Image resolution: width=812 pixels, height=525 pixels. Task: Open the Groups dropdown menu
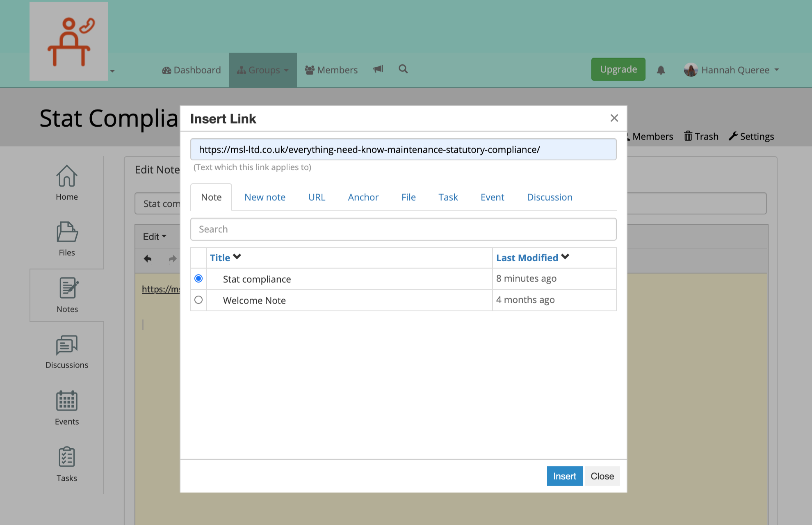[x=263, y=70]
